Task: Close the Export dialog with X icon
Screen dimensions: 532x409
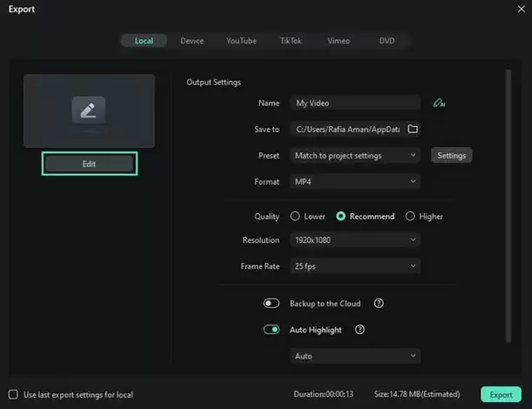Action: click(522, 9)
